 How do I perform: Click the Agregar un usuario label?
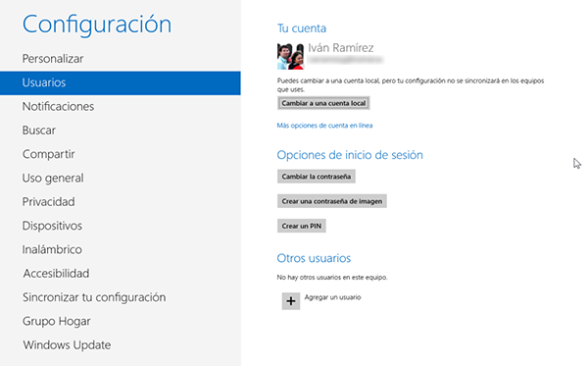(x=332, y=297)
